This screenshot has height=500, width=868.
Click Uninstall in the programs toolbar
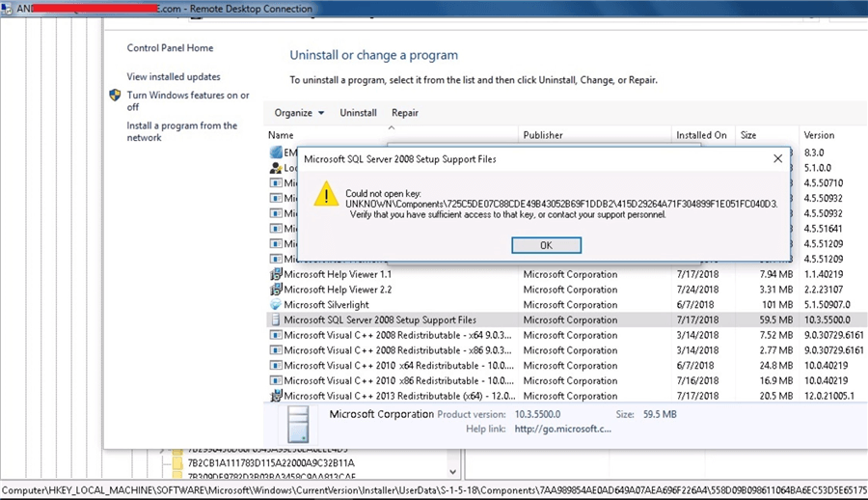tap(358, 113)
